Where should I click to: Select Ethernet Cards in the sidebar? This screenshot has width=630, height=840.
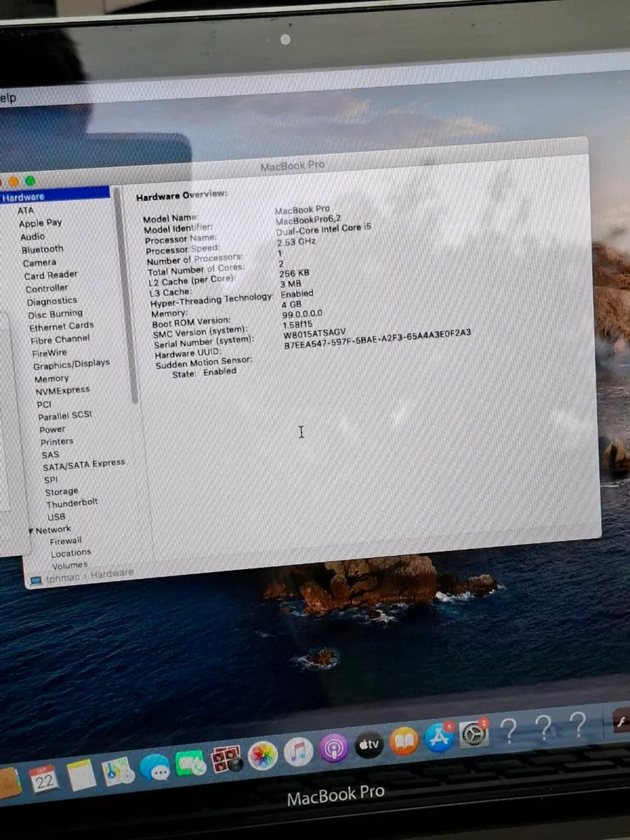(x=62, y=327)
